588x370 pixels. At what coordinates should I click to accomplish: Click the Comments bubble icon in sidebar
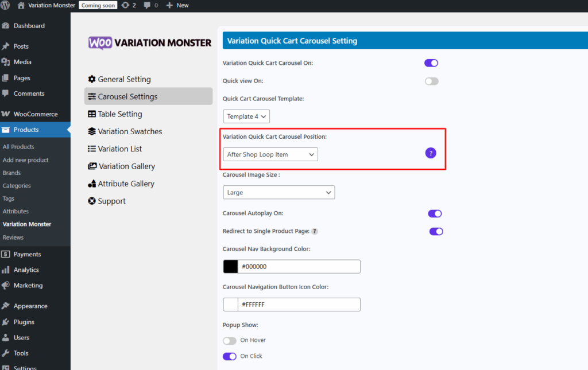6,94
